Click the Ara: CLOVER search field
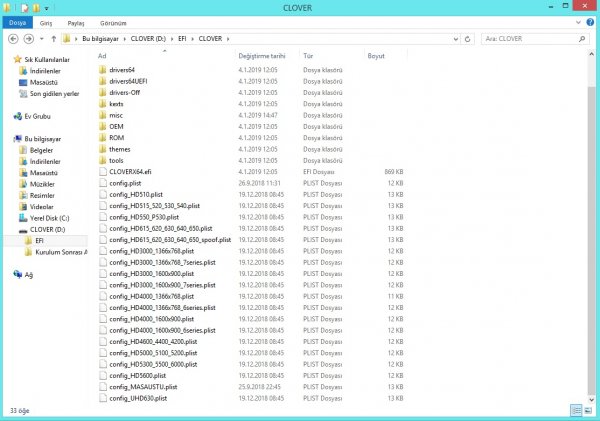The width and height of the screenshot is (600, 421). [530, 38]
